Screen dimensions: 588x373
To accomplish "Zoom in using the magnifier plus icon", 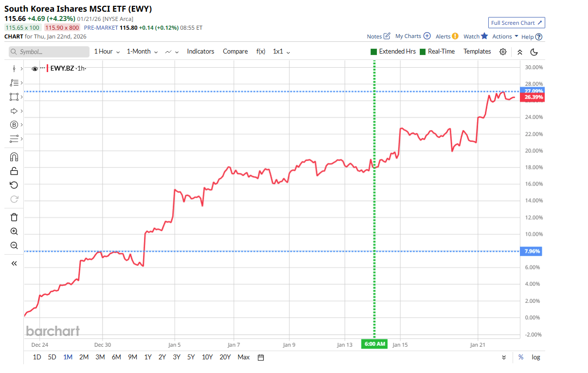I will point(14,232).
